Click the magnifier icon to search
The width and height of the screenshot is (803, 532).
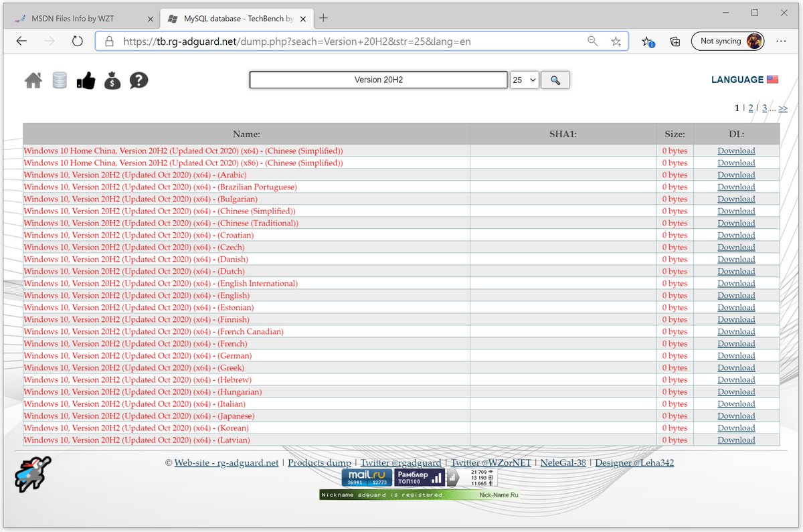[x=555, y=80]
